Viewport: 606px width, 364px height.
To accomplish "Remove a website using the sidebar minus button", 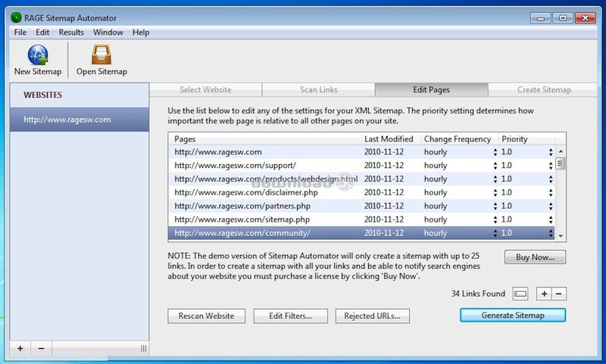I will click(x=41, y=349).
